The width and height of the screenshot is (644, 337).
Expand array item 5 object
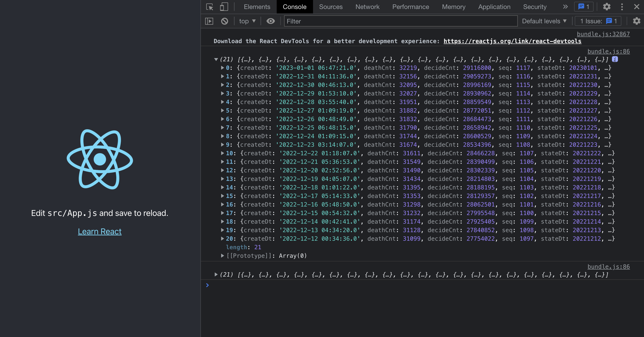click(222, 110)
